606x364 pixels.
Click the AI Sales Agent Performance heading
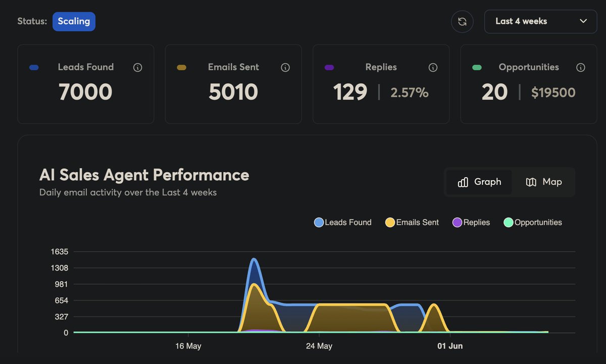[x=144, y=175]
